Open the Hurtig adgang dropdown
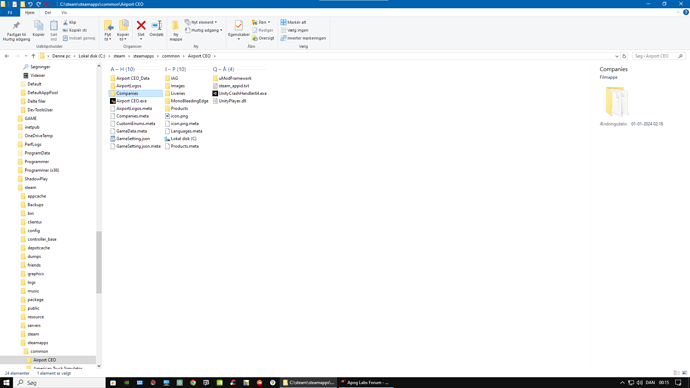This screenshot has width=690, height=388. pyautogui.click(x=203, y=30)
